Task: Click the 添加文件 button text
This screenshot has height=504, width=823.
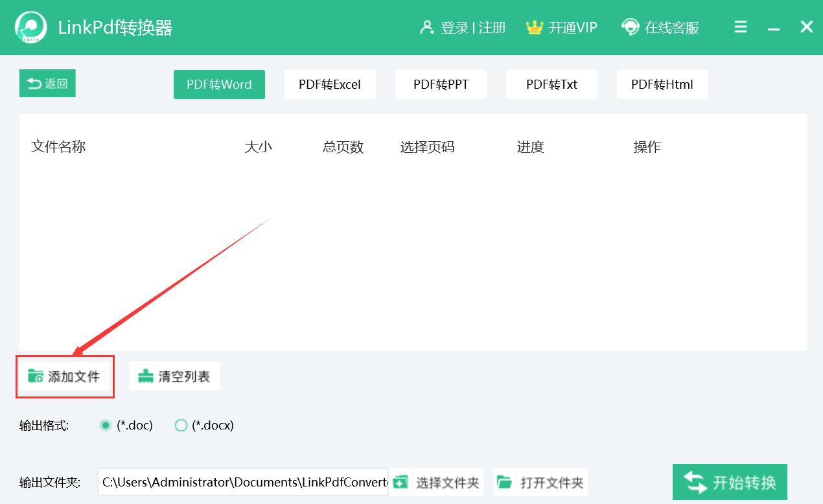Action: [x=74, y=376]
